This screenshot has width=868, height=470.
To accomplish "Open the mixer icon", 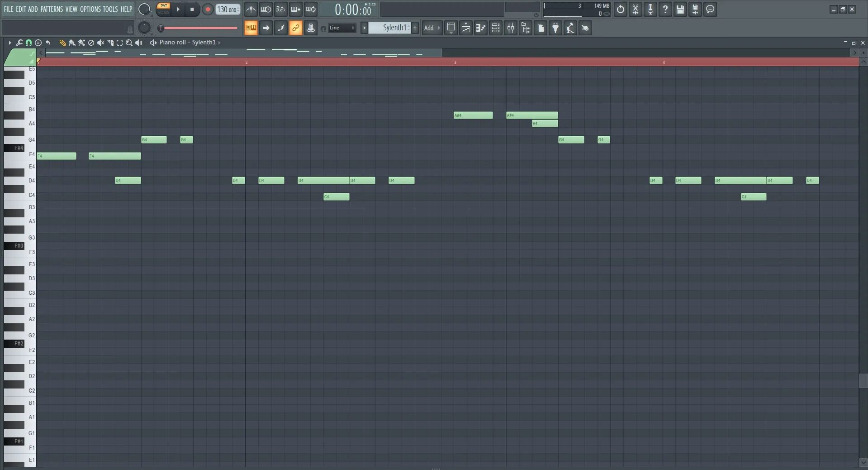I will (511, 28).
